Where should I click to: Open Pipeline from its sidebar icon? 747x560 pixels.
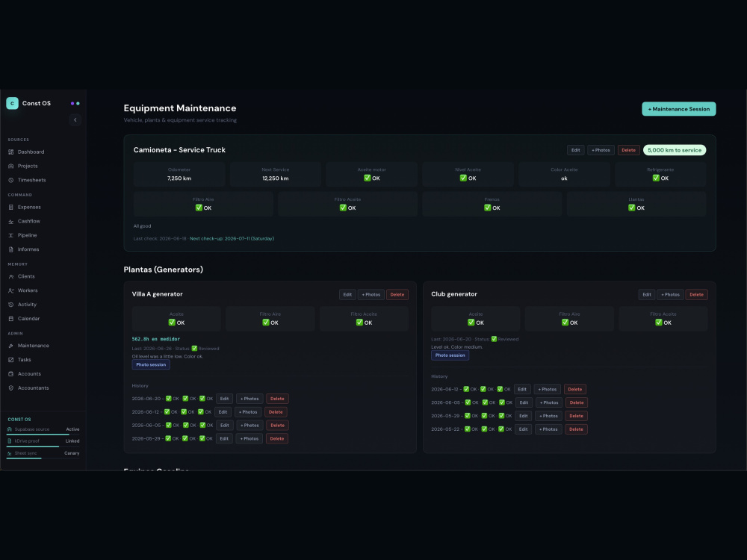pos(11,235)
